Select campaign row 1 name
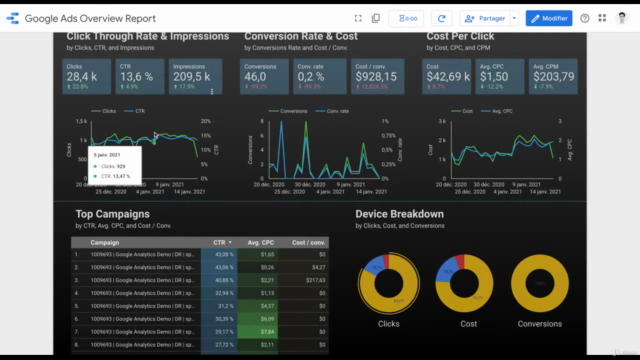This screenshot has width=640, height=360. pos(142,254)
